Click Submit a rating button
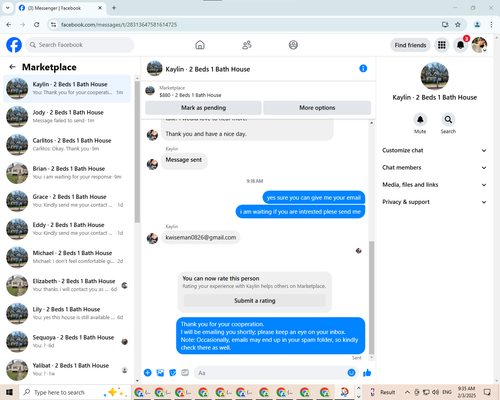Viewport: 500px width, 400px height. pyautogui.click(x=255, y=301)
